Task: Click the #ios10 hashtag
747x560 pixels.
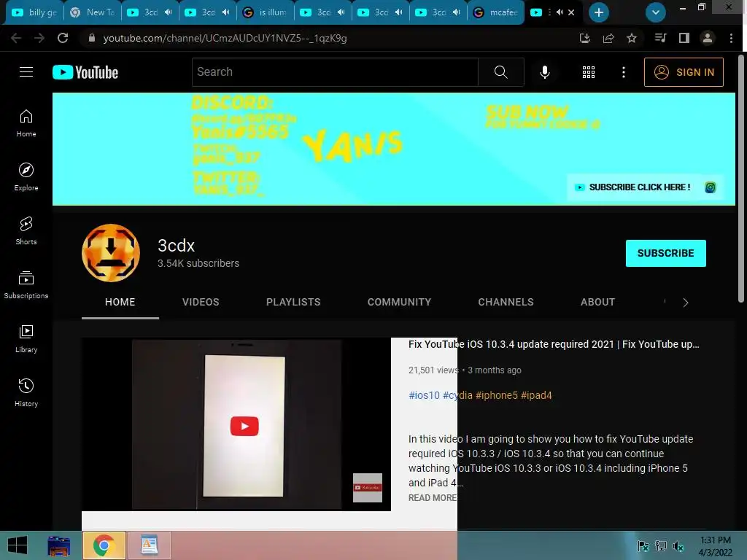Action: point(424,395)
